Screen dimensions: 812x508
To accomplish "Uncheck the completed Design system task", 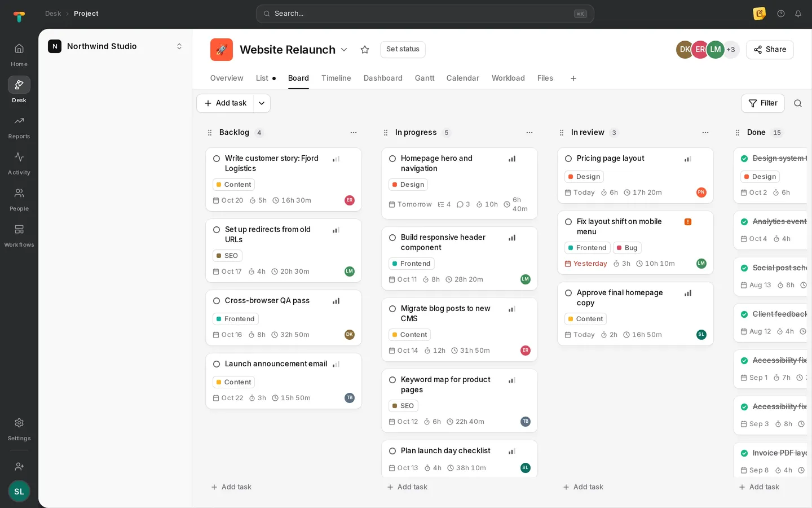I will point(744,159).
